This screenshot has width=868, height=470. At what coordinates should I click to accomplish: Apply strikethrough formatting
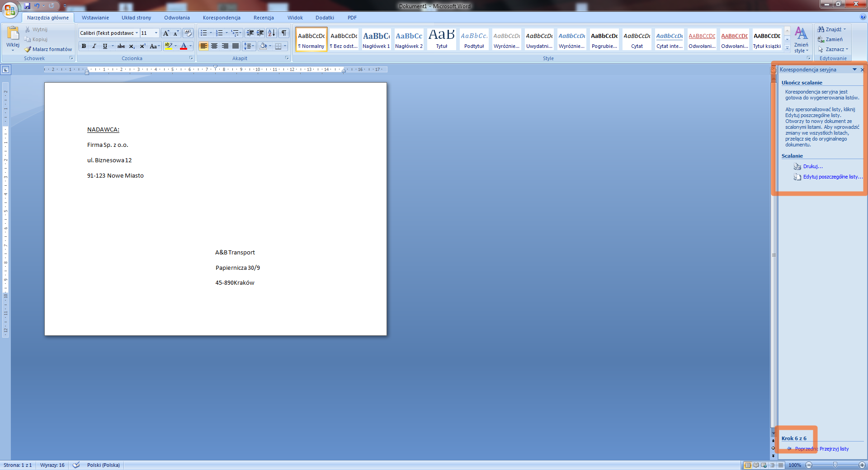[121, 46]
